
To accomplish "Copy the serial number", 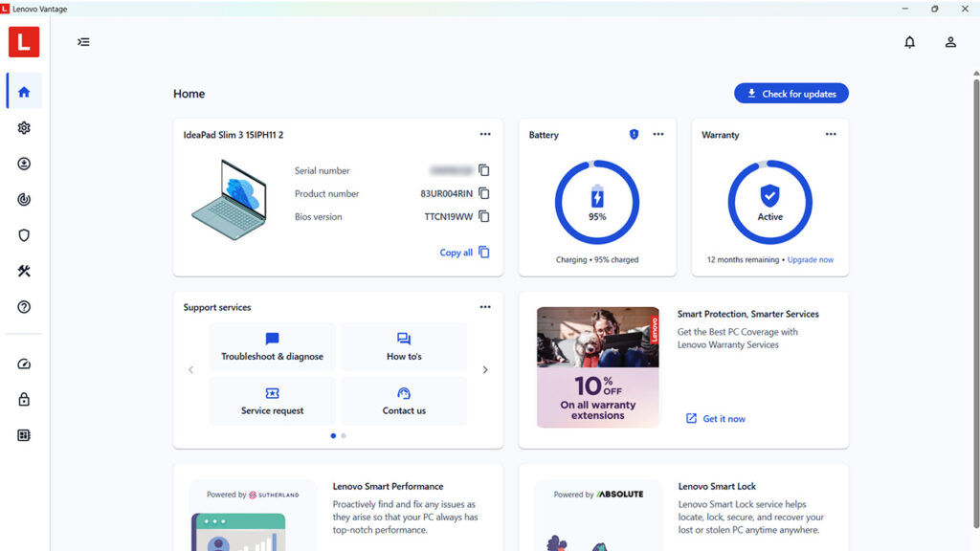I will (x=483, y=170).
